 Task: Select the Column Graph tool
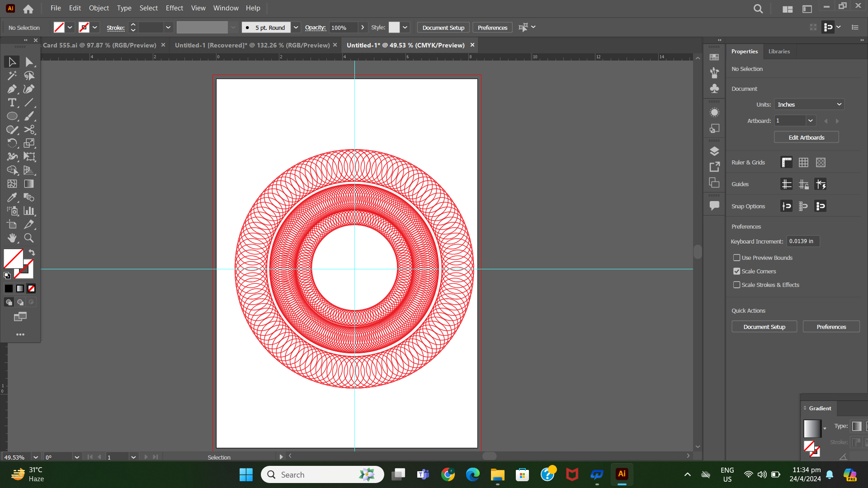pos(29,211)
